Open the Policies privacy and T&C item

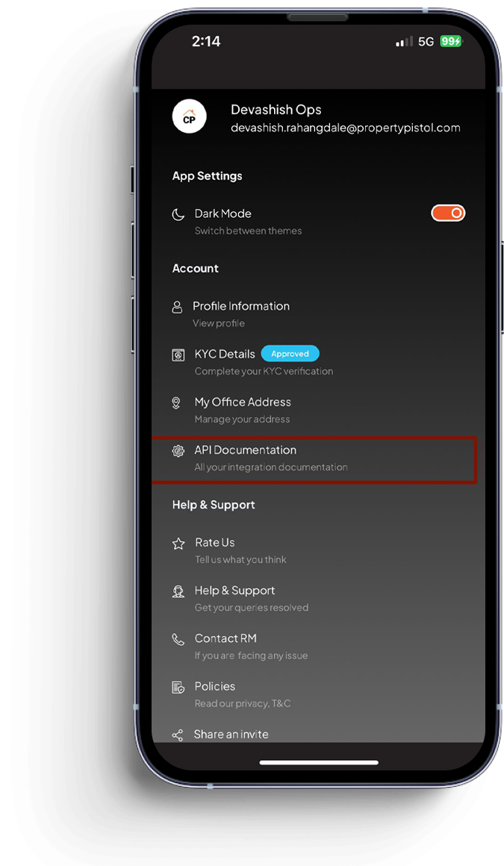click(318, 694)
